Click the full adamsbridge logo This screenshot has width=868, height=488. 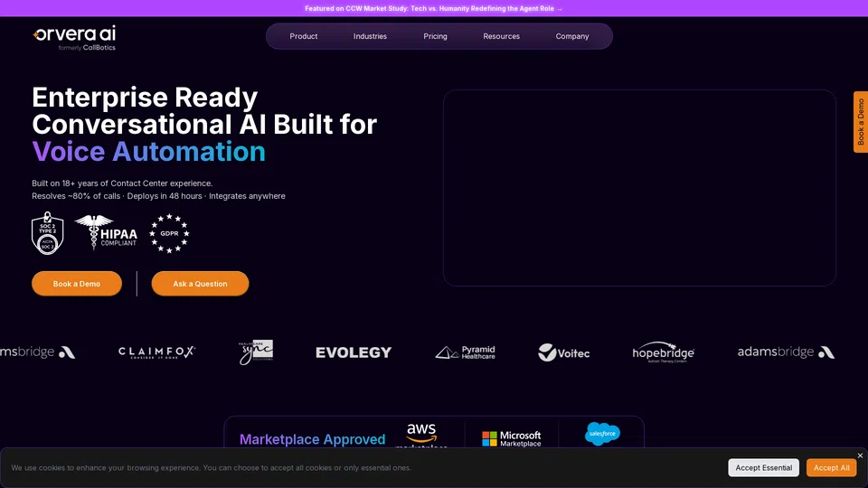[786, 352]
